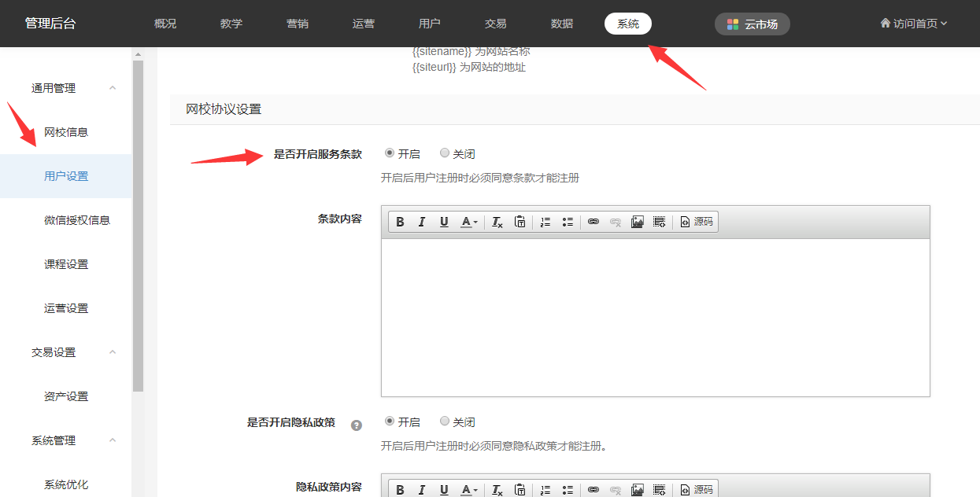Viewport: 980px width, 497px height.
Task: Toggle Italic in the 条款内容 editor toolbar
Action: (x=422, y=223)
